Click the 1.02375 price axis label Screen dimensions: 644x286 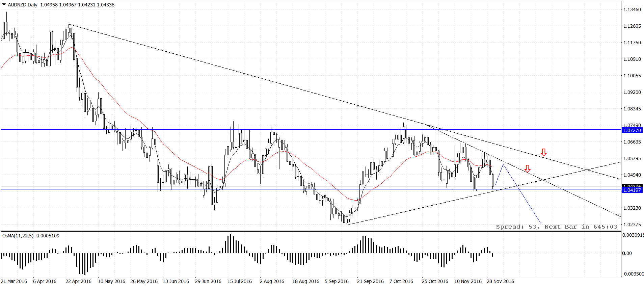tap(632, 225)
